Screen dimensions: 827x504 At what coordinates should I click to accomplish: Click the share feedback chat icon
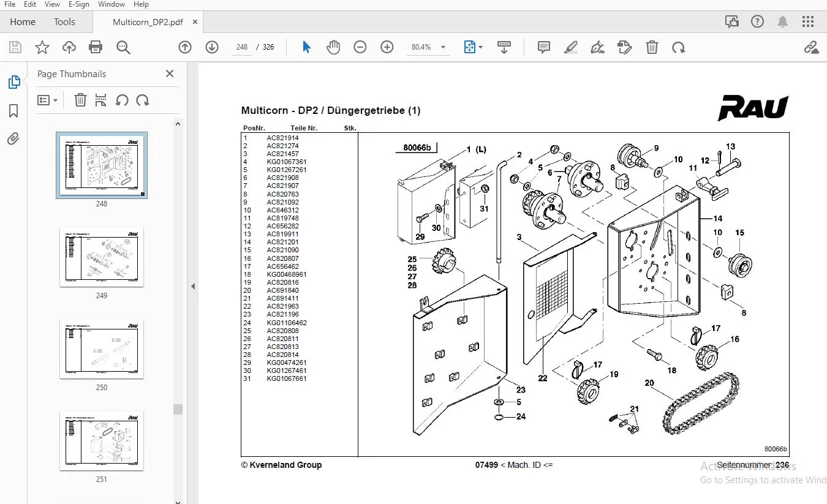point(731,22)
